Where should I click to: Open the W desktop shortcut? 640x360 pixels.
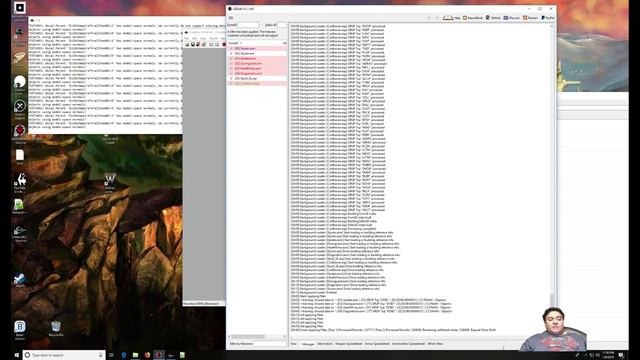110,182
